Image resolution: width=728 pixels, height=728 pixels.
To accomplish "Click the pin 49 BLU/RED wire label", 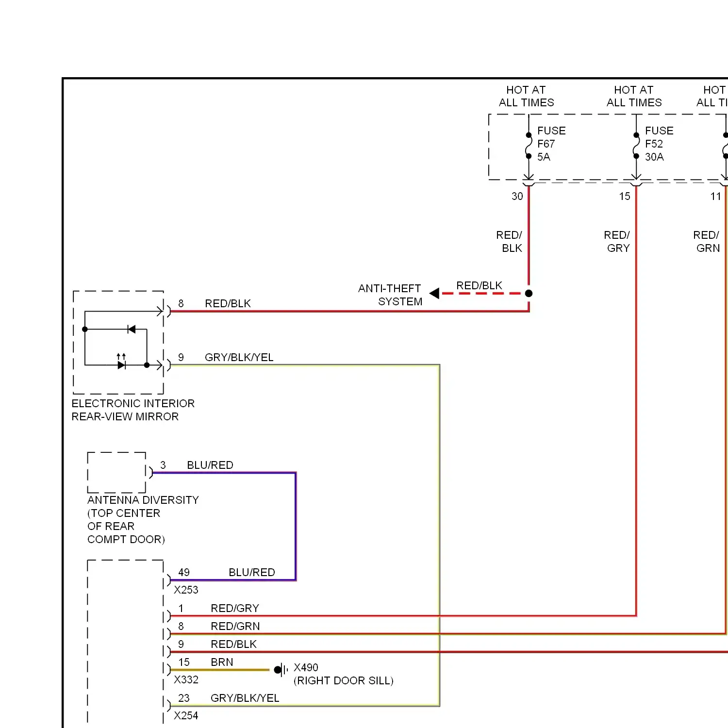I will pos(252,572).
